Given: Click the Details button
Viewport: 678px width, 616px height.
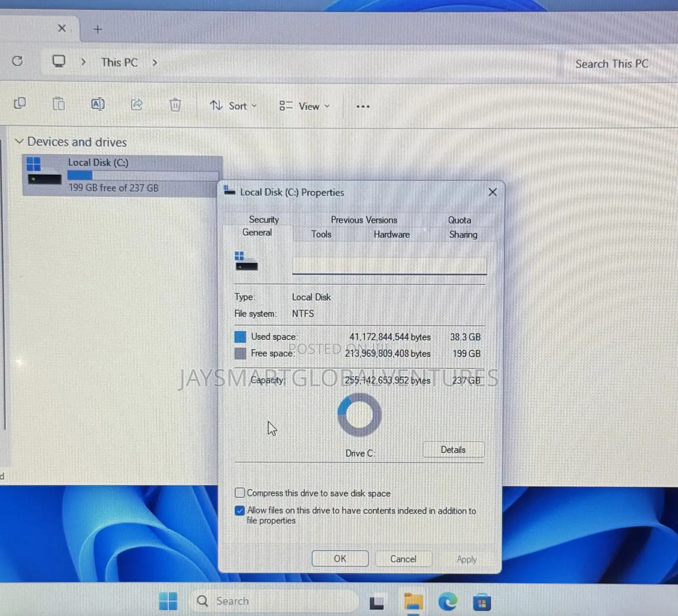Looking at the screenshot, I should (x=453, y=450).
